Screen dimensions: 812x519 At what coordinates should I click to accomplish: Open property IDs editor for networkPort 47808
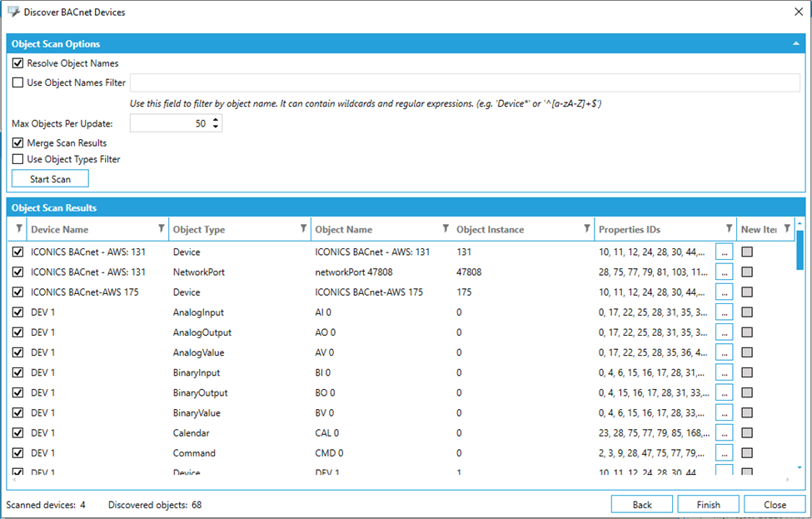click(x=724, y=272)
